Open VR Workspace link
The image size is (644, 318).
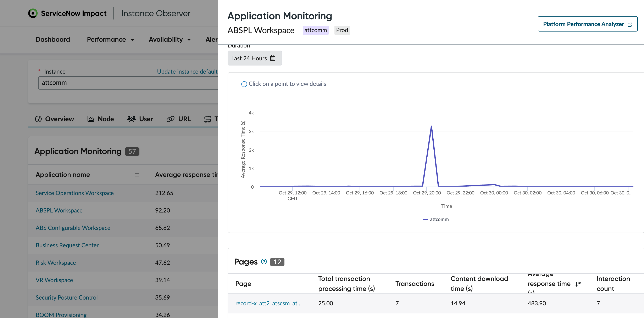click(x=54, y=280)
